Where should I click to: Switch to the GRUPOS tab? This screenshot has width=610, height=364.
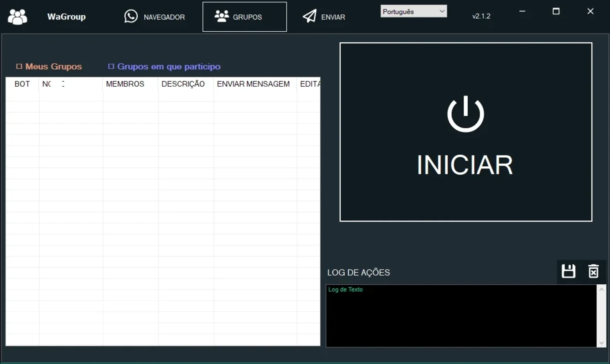click(244, 17)
